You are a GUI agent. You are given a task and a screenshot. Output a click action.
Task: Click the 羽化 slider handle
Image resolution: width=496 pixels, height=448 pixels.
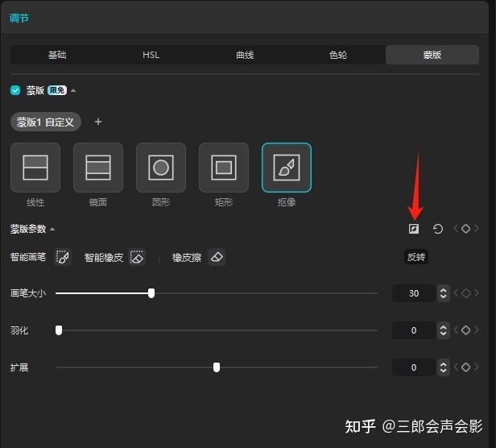[59, 330]
